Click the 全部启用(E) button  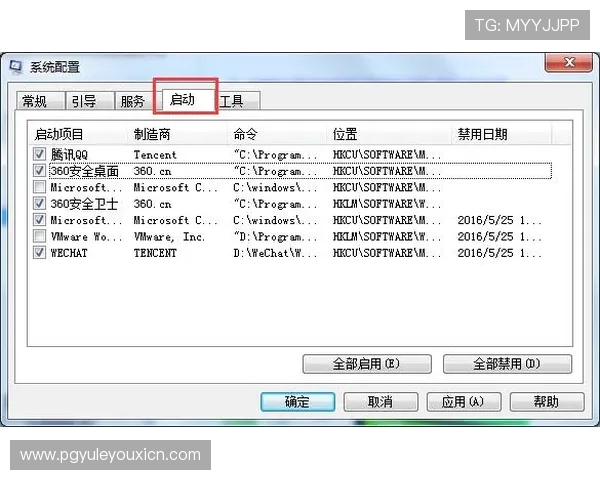pos(367,364)
